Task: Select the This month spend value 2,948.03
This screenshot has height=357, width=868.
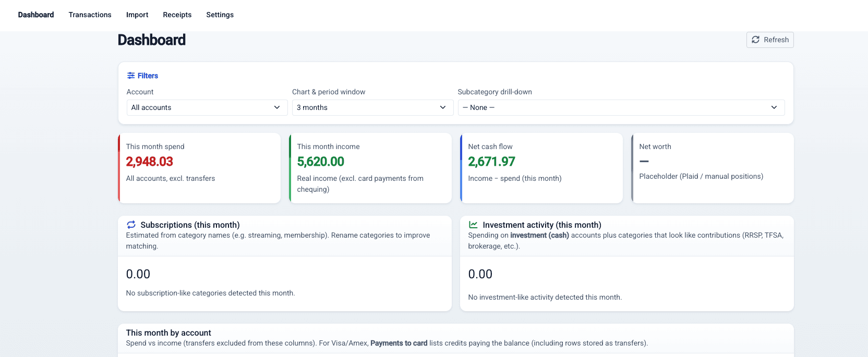Action: click(x=150, y=162)
